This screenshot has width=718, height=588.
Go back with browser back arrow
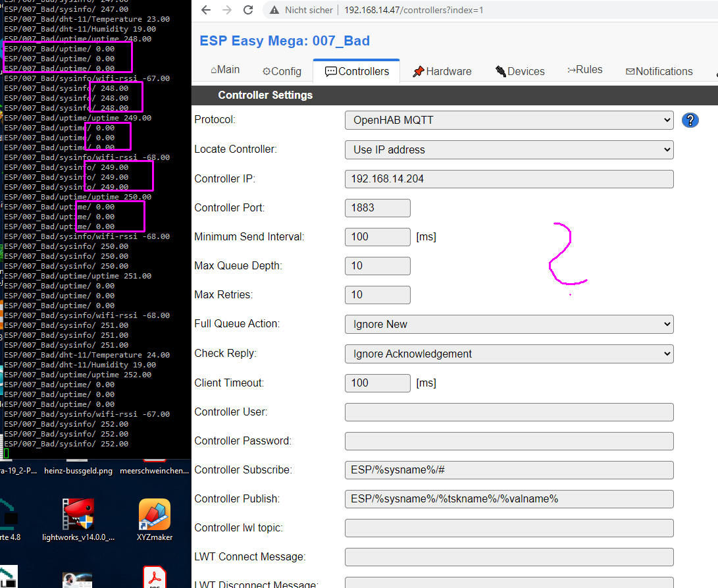point(206,10)
